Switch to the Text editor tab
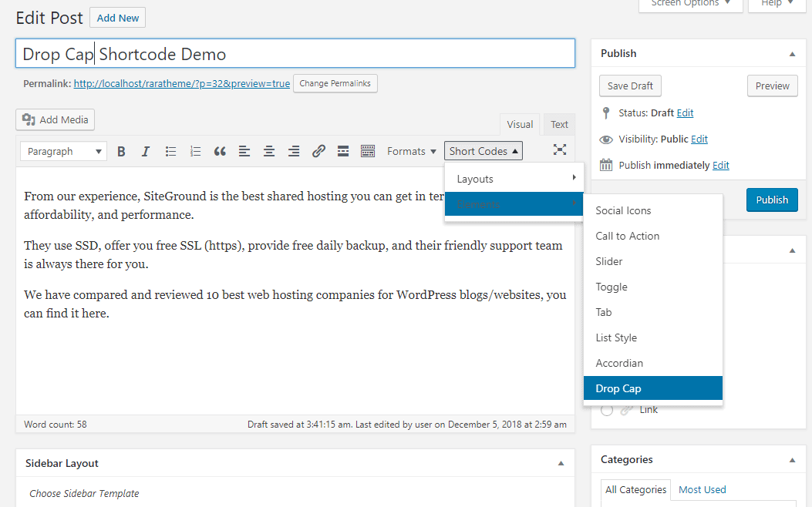Screen dimensions: 812x507 pyautogui.click(x=559, y=125)
